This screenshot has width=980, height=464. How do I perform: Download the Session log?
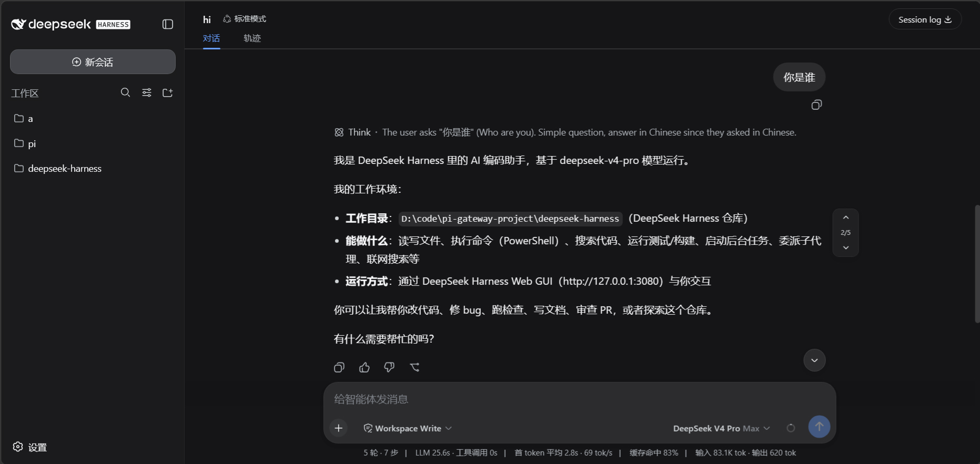point(925,19)
